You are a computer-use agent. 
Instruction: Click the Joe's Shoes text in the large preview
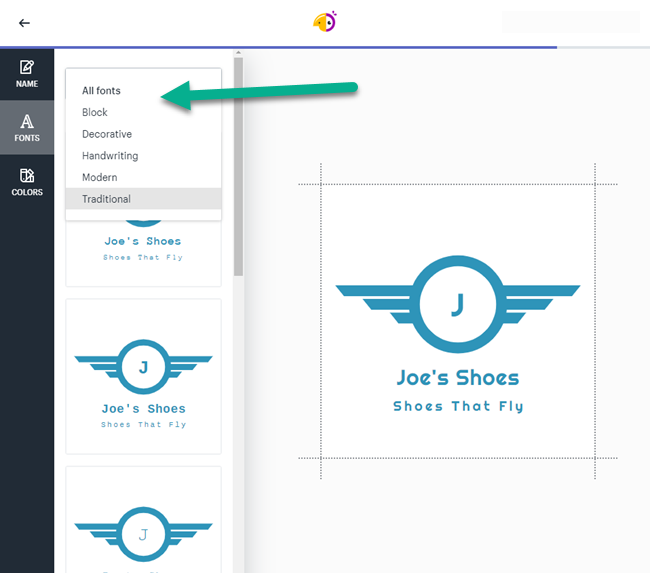[457, 378]
